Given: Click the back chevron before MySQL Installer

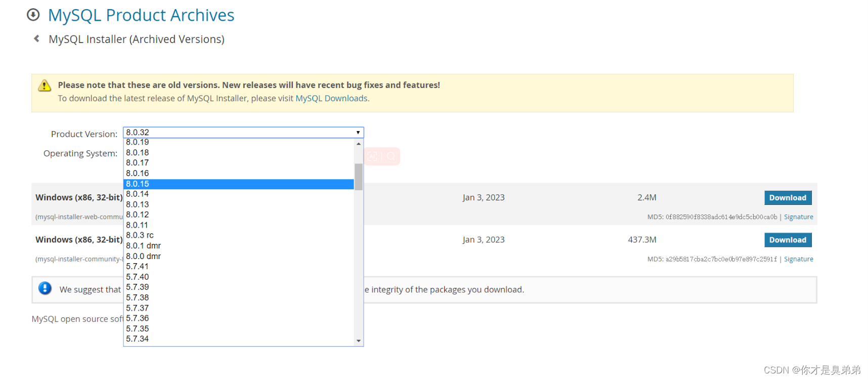Looking at the screenshot, I should 36,38.
